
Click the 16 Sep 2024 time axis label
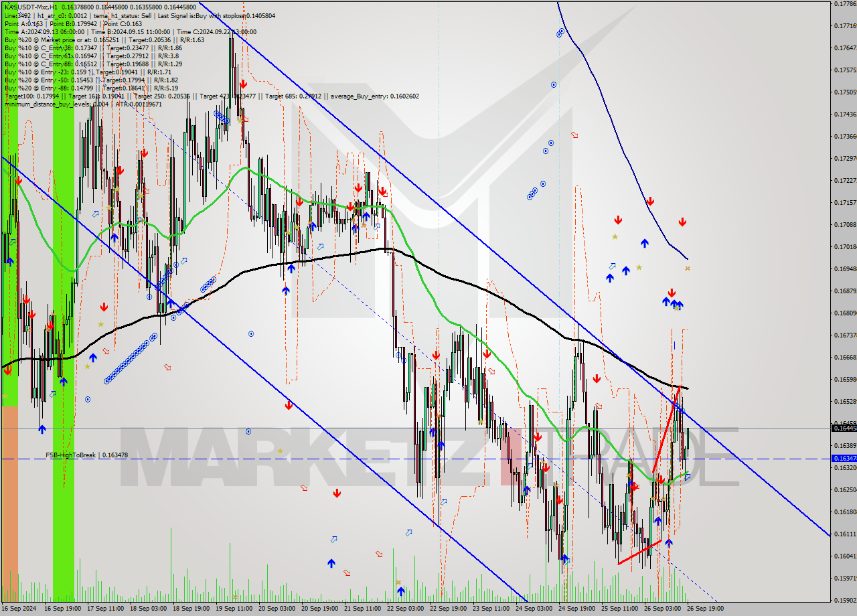[19, 609]
